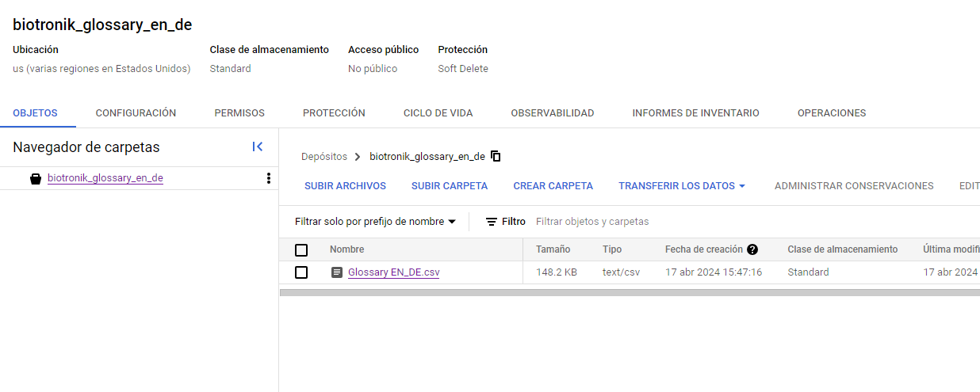
Task: Click the us (varias regiones) location value
Action: coord(101,69)
